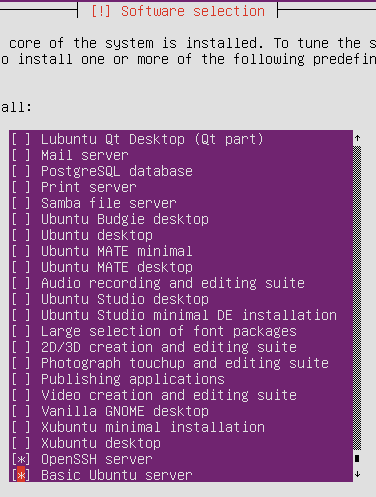Select the Samba file server checkbox
Viewport: 376px width, 497px height.
click(x=21, y=203)
